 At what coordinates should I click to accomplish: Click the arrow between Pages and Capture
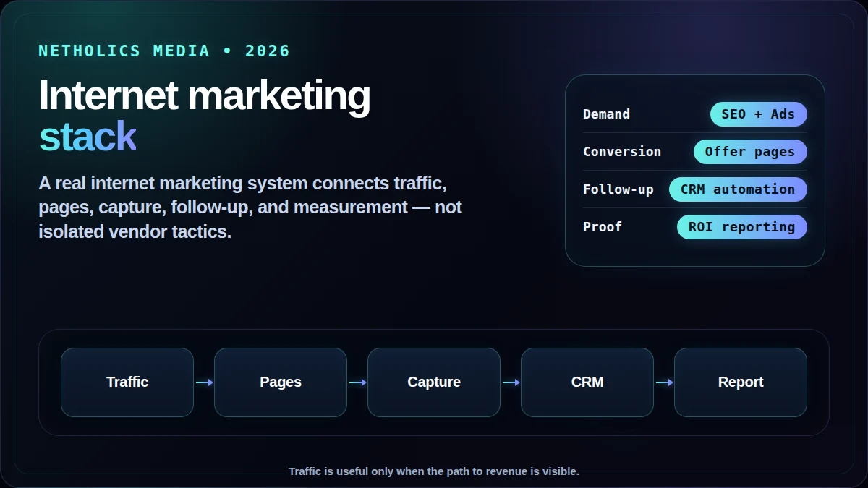[357, 382]
